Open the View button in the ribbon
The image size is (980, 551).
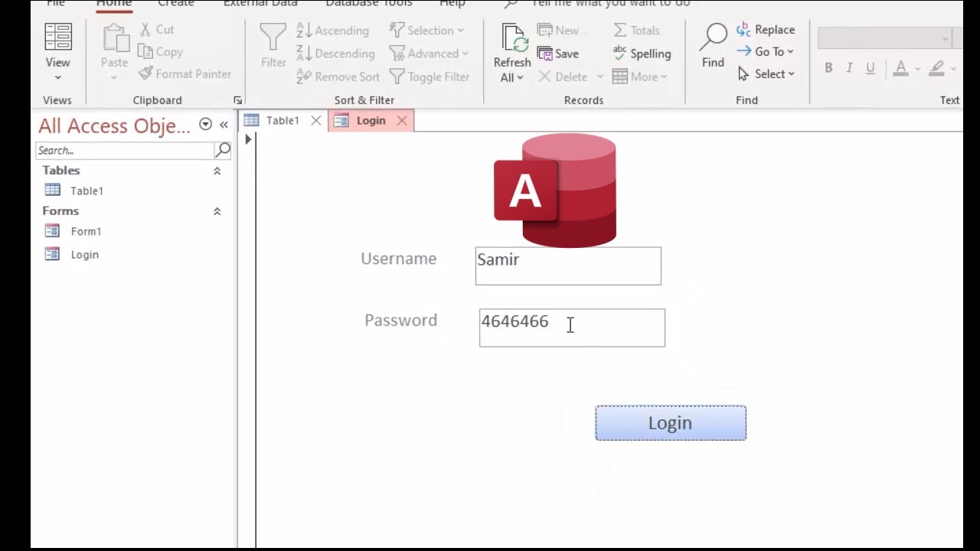(57, 52)
